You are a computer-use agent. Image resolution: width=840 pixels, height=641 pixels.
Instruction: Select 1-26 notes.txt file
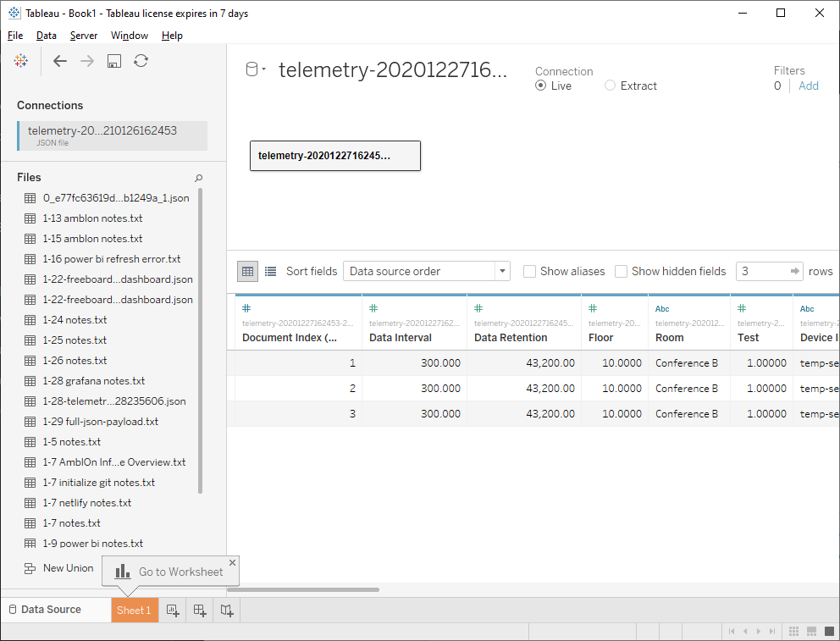[x=66, y=361]
